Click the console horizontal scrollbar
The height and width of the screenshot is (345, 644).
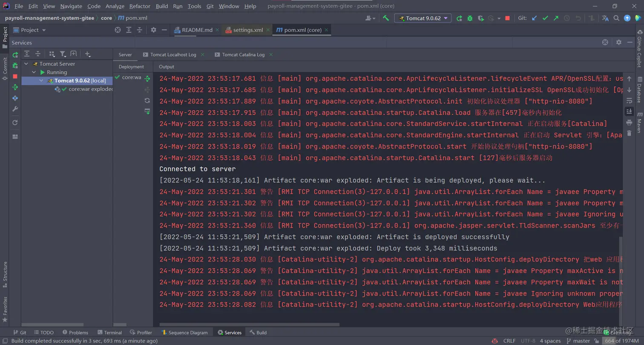[249, 325]
